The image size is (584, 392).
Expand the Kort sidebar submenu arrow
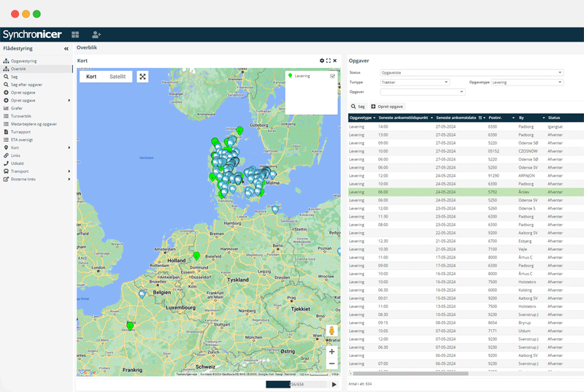[x=69, y=147]
